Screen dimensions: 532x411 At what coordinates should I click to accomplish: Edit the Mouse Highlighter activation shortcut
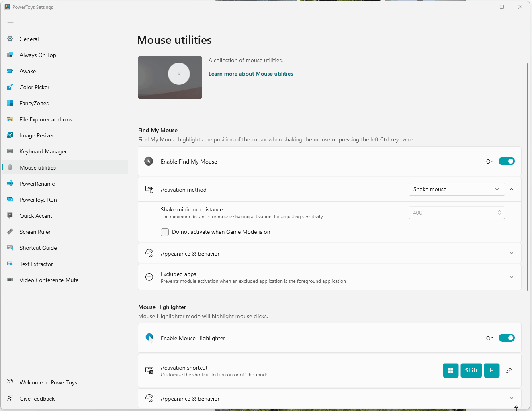[x=509, y=370]
